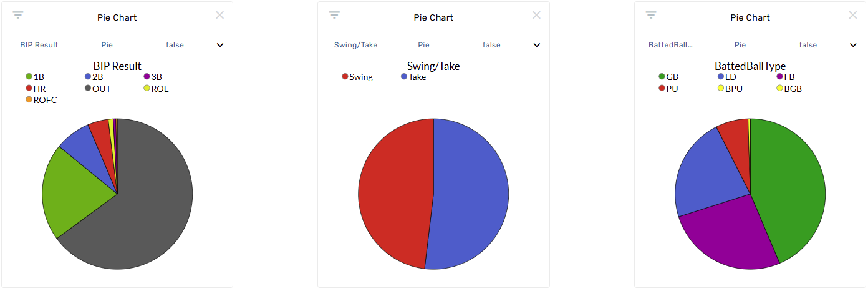Expand the BIP Result chart options chevron
Image resolution: width=868 pixels, height=291 pixels.
pyautogui.click(x=220, y=45)
